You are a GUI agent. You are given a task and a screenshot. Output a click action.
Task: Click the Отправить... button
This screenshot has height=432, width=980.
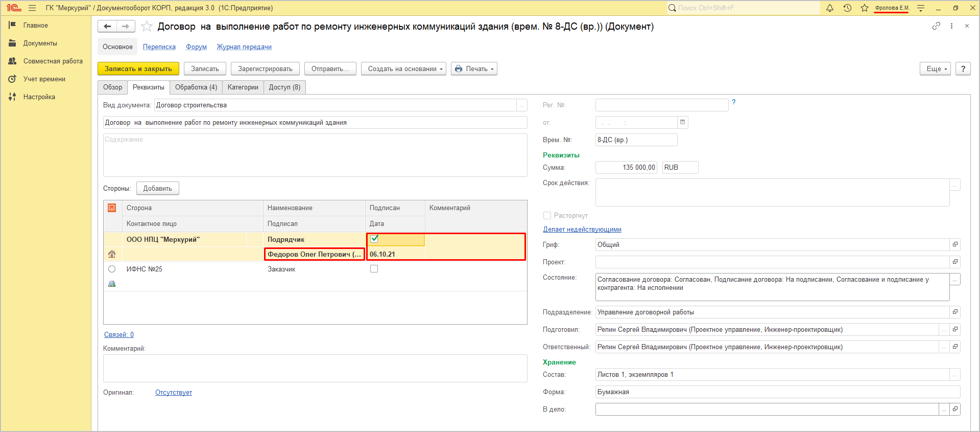(x=330, y=69)
